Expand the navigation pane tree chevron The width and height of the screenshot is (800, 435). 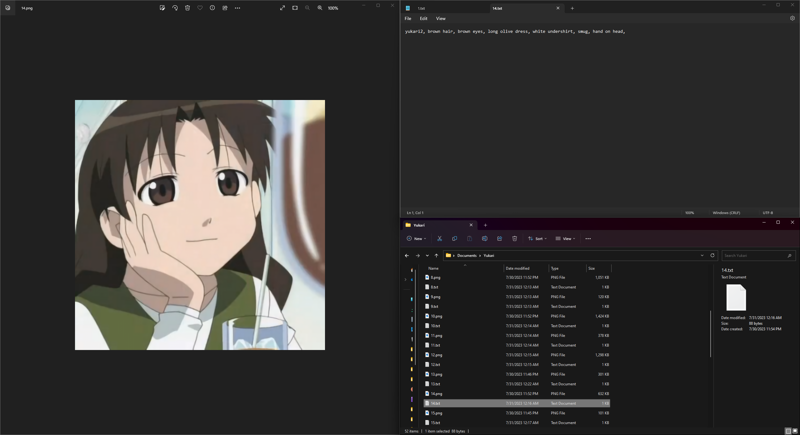[406, 279]
